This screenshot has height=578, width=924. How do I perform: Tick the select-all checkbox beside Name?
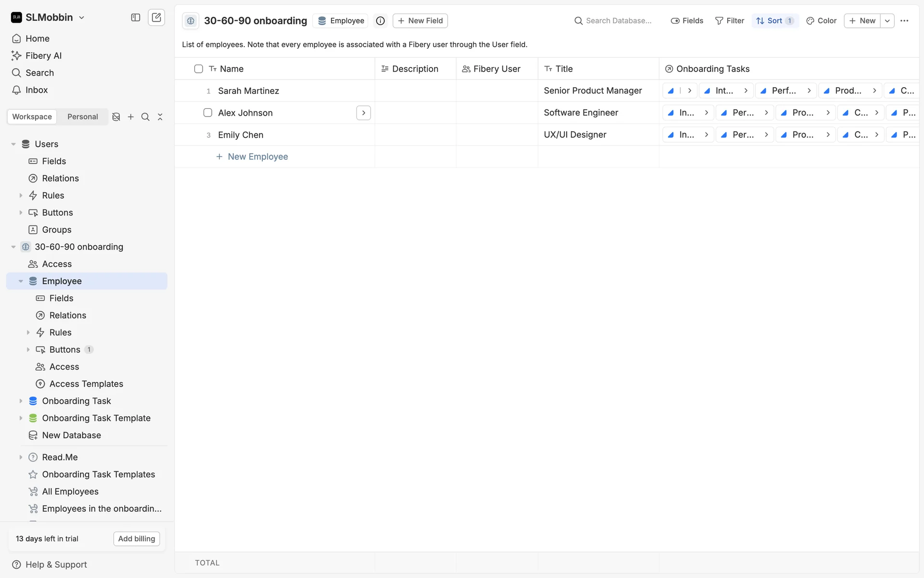pyautogui.click(x=198, y=69)
